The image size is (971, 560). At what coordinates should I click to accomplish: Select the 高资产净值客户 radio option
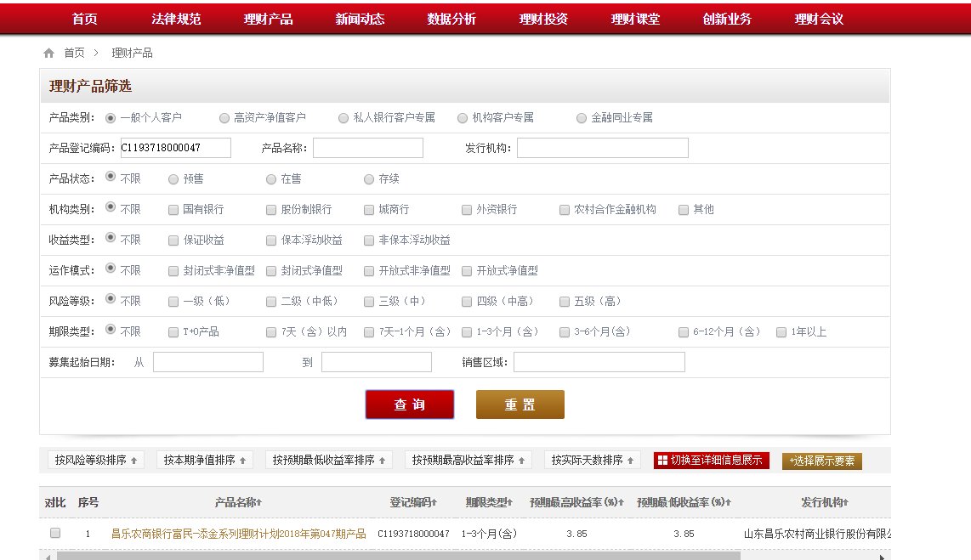(x=224, y=118)
